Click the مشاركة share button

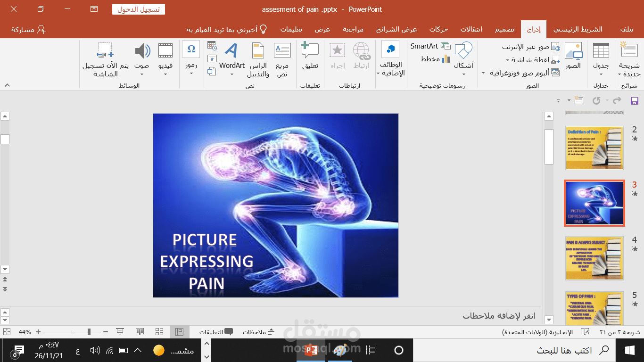click(x=28, y=29)
